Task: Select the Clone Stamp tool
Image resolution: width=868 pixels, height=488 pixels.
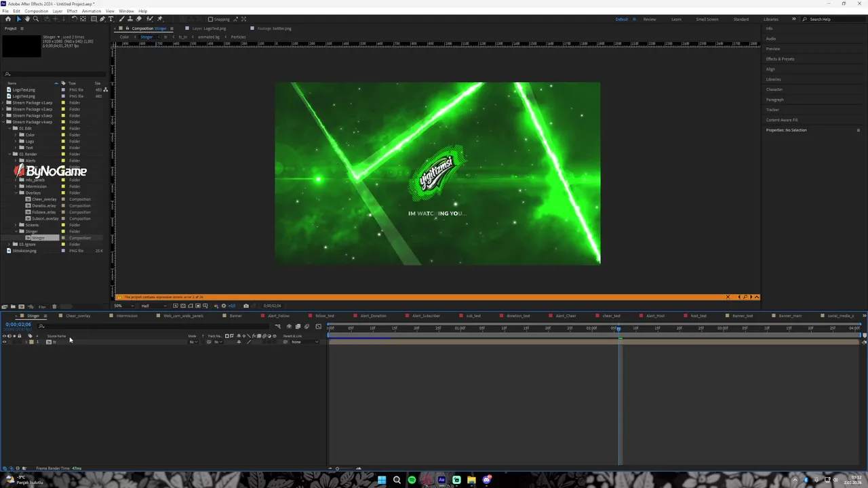Action: [130, 19]
